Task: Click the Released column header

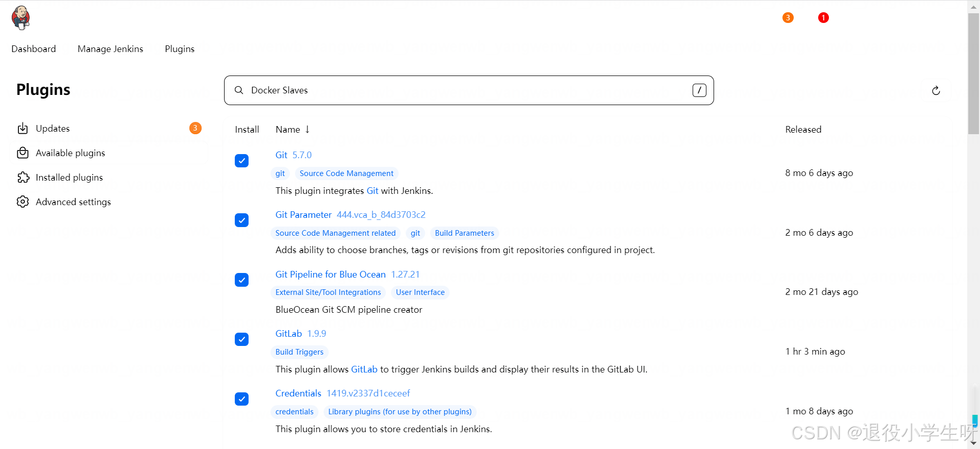Action: click(x=803, y=130)
